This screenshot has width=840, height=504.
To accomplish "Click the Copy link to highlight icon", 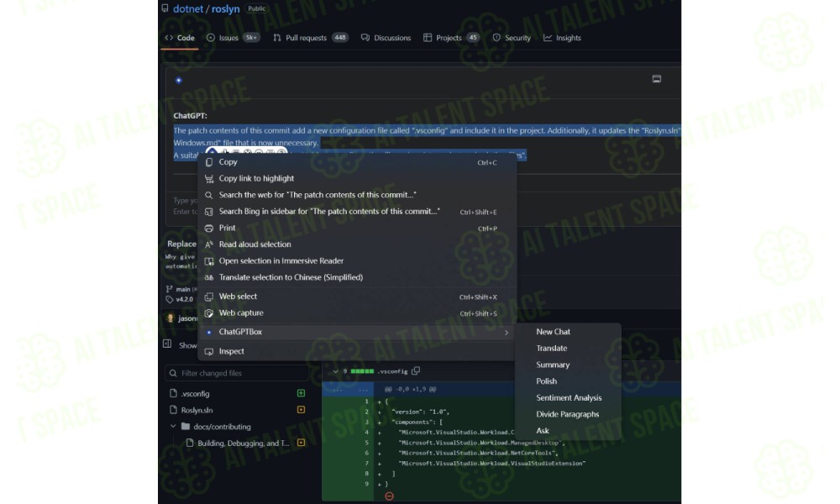I will coord(209,178).
